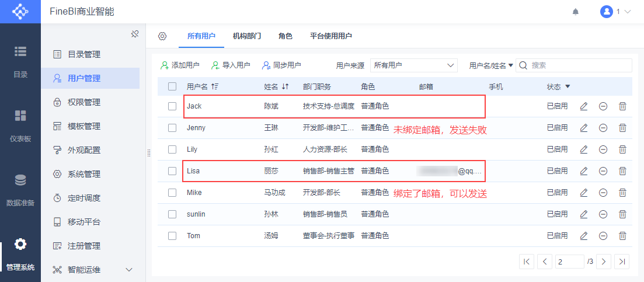644x282 pixels.
Task: Click the user search input field
Action: coord(578,65)
